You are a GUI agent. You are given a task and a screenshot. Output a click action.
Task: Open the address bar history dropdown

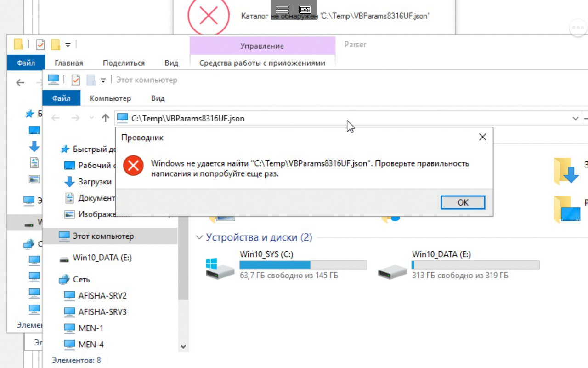click(x=575, y=119)
